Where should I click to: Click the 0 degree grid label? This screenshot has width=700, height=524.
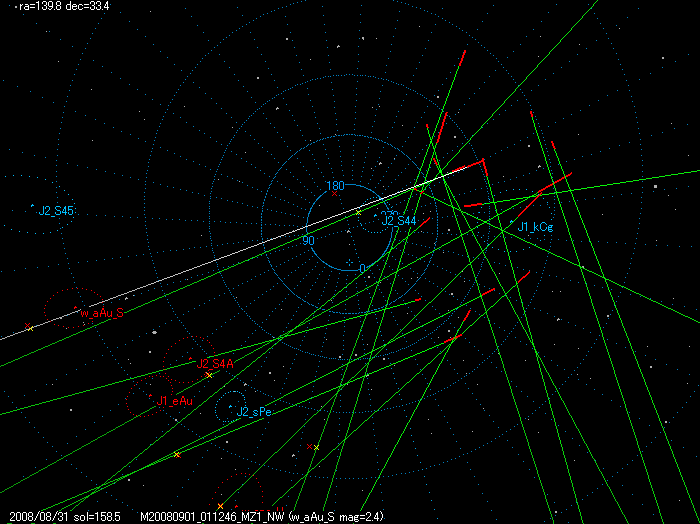point(362,269)
